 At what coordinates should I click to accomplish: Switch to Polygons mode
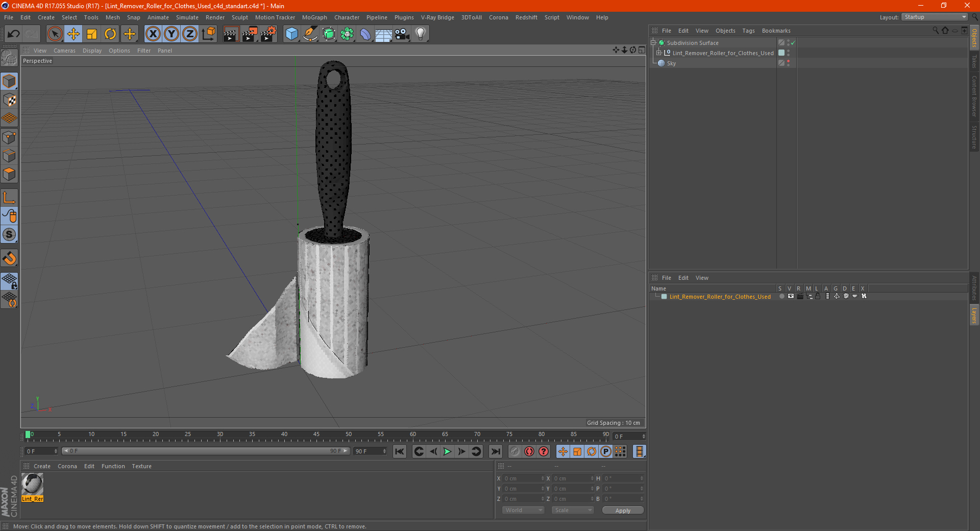click(9, 174)
